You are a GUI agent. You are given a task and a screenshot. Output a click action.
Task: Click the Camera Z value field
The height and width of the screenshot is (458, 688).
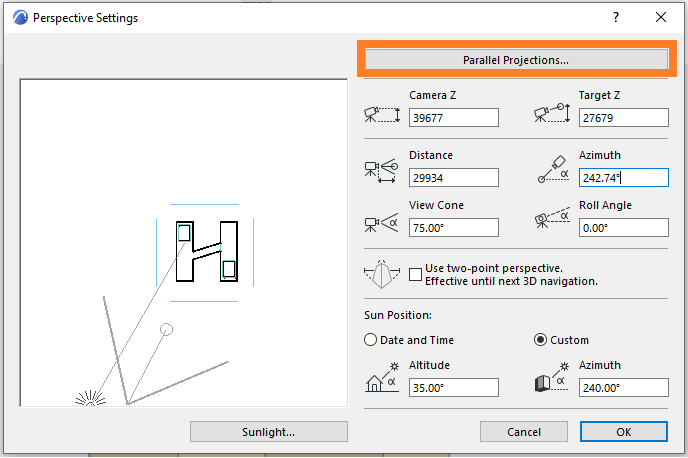click(453, 118)
